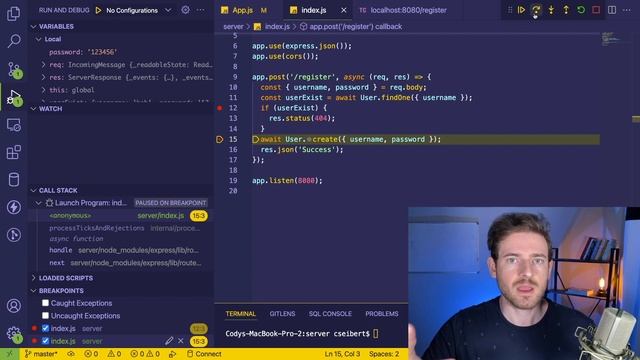
Task: Open the database cylinder icon in activity bar
Action: [x=13, y=180]
